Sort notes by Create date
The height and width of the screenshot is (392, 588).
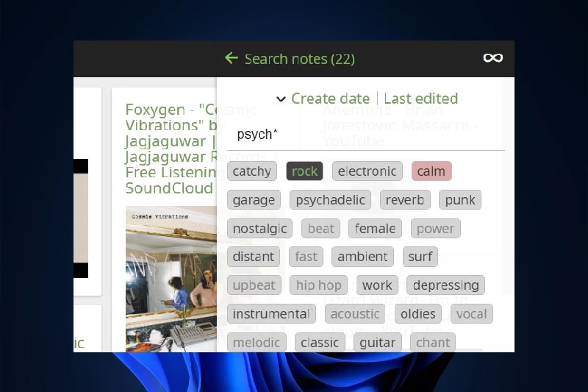pos(330,99)
